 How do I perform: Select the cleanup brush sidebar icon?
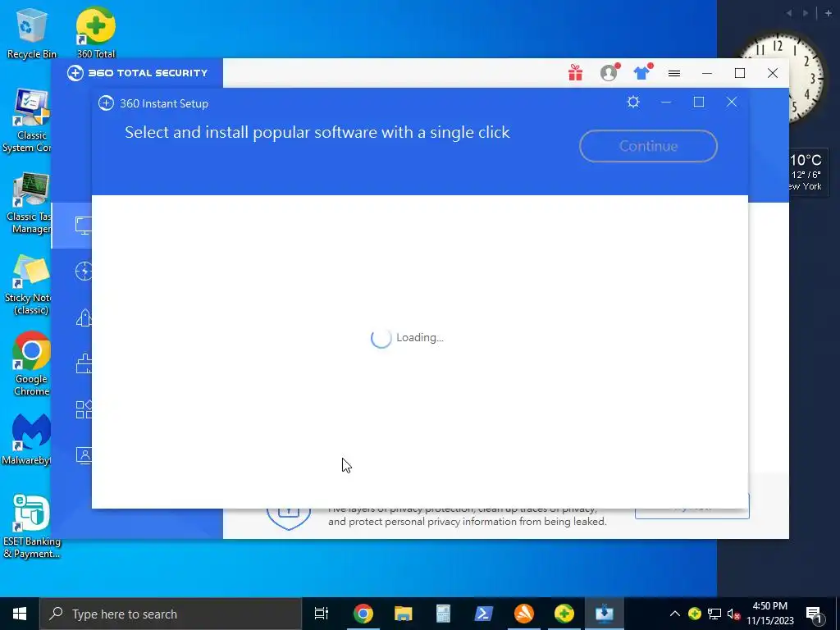pyautogui.click(x=84, y=363)
